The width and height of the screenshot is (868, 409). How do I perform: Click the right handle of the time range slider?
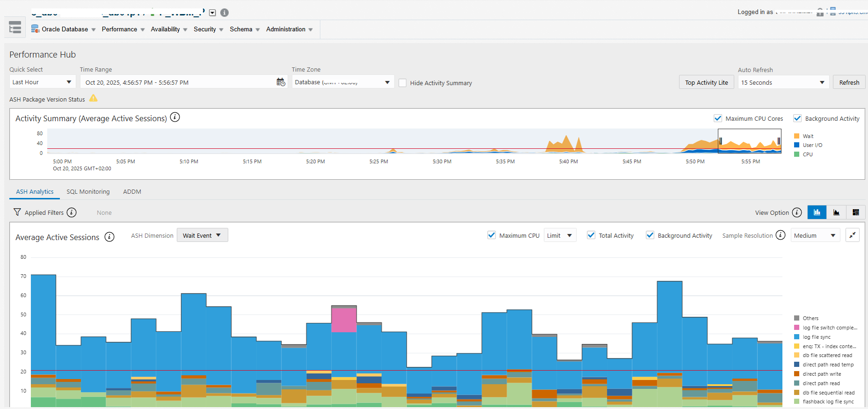(779, 141)
